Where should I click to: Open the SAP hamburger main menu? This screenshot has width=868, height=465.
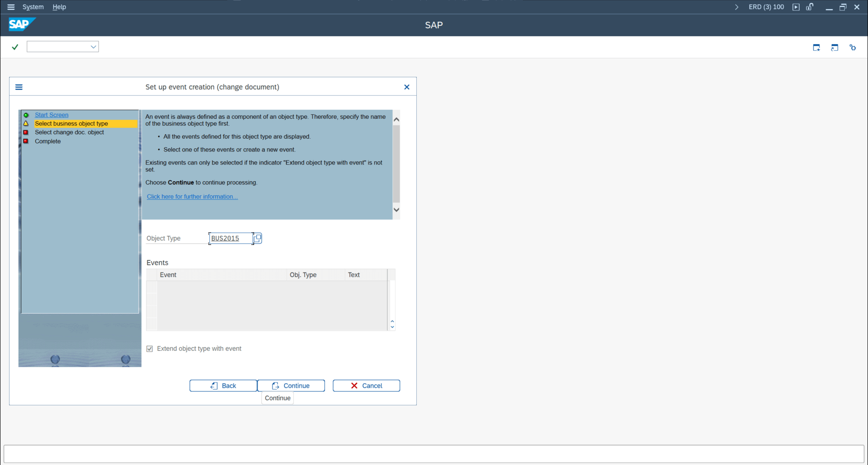11,7
